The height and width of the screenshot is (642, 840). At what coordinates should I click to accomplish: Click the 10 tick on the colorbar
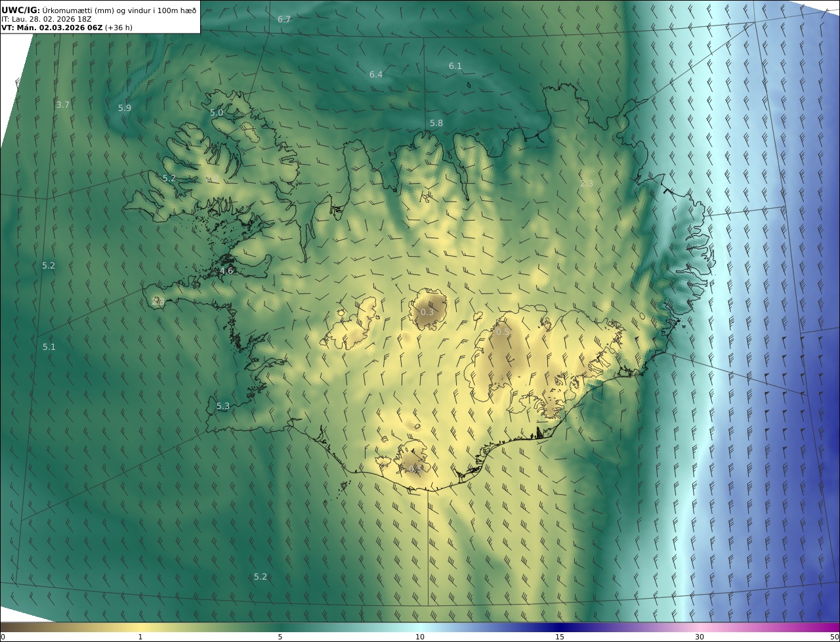[420, 637]
